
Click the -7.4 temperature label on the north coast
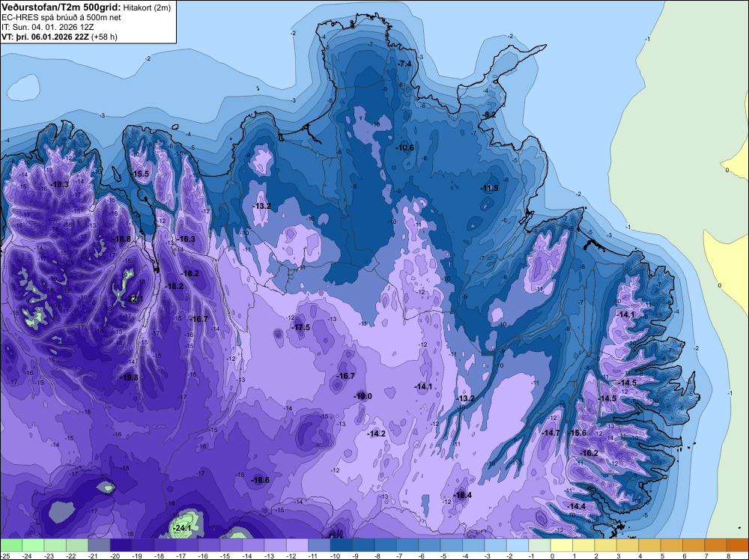pyautogui.click(x=404, y=64)
